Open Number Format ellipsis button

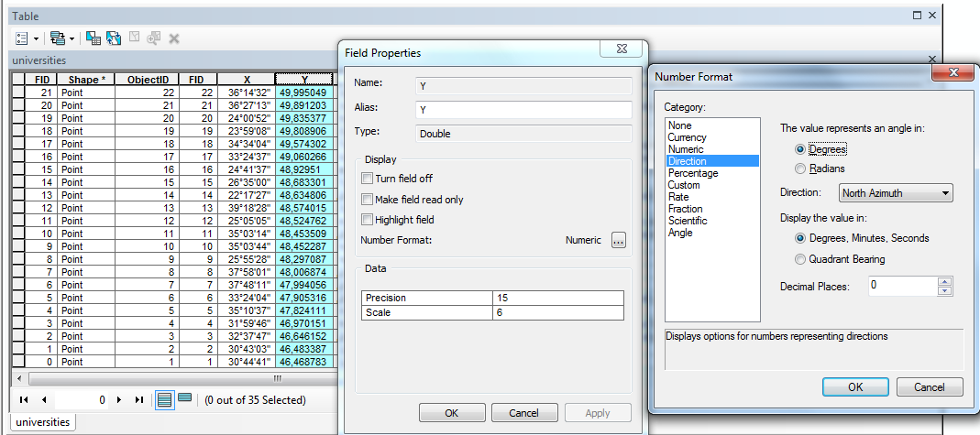[x=619, y=240]
